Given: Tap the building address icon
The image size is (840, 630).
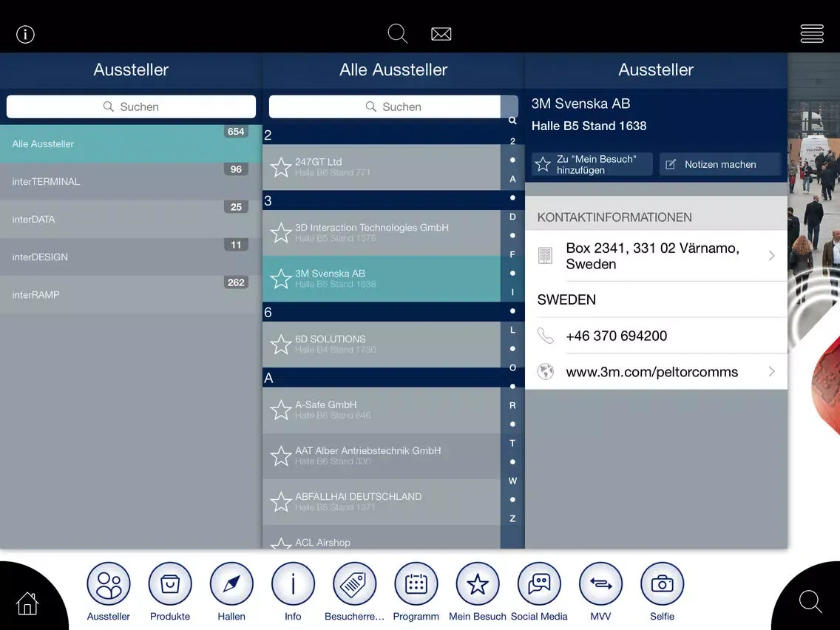Looking at the screenshot, I should pyautogui.click(x=545, y=256).
